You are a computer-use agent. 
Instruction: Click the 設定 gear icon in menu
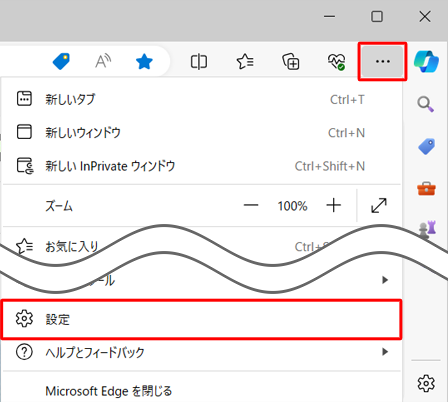point(24,319)
